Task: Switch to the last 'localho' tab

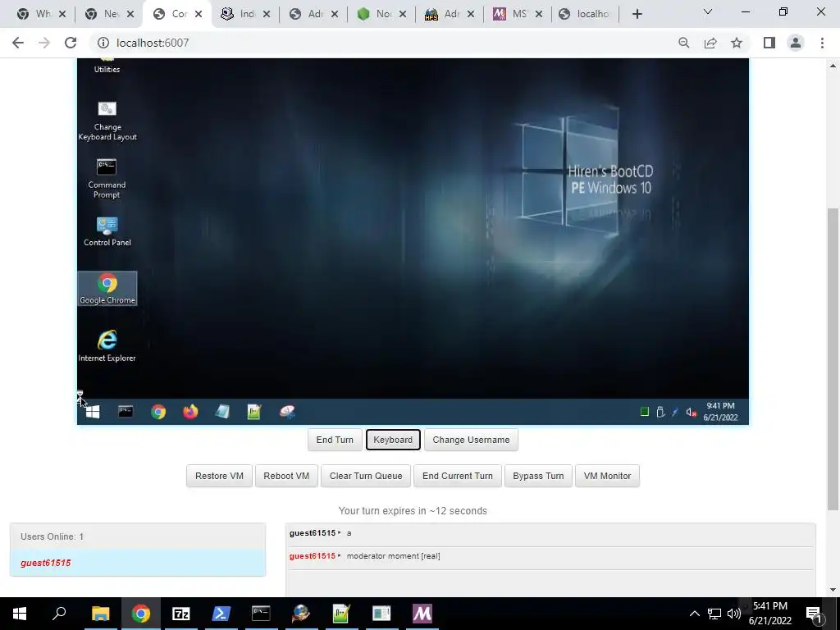Action: (x=584, y=14)
